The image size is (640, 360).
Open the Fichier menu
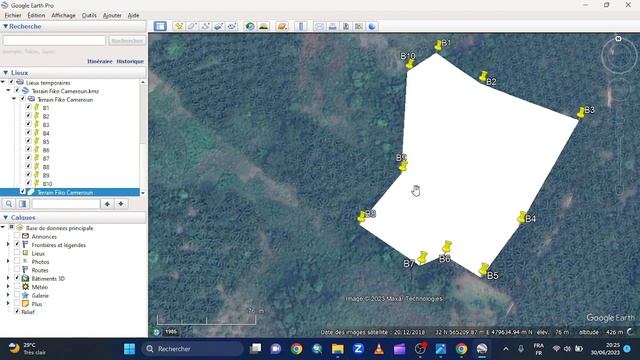coord(13,15)
